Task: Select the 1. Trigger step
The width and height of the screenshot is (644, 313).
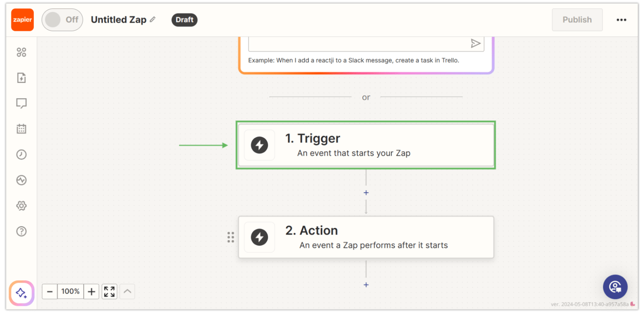Action: click(366, 145)
